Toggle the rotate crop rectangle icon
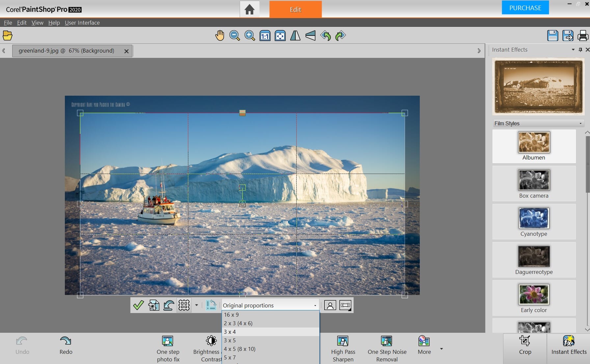The image size is (590, 364). pyautogui.click(x=211, y=305)
